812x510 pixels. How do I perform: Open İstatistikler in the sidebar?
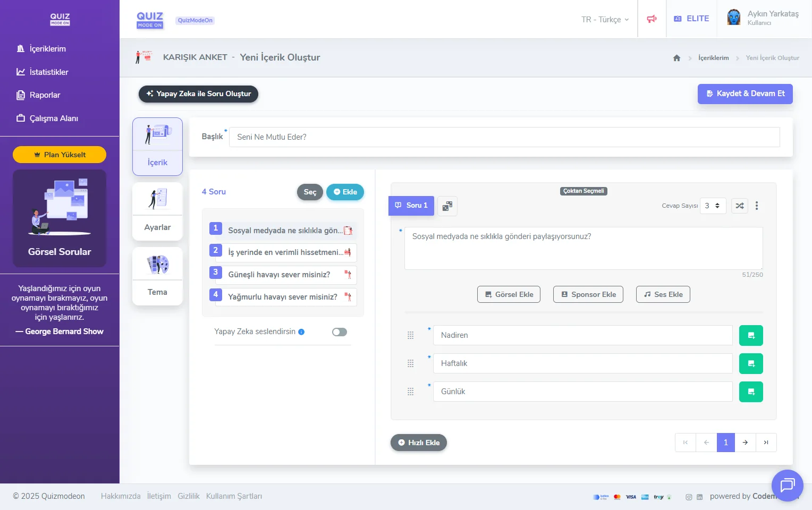click(x=48, y=72)
